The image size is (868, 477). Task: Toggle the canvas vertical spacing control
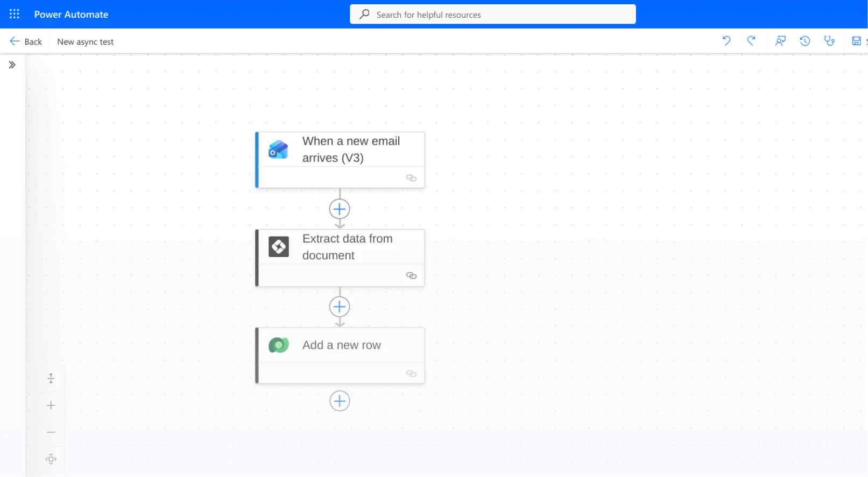[x=51, y=379]
